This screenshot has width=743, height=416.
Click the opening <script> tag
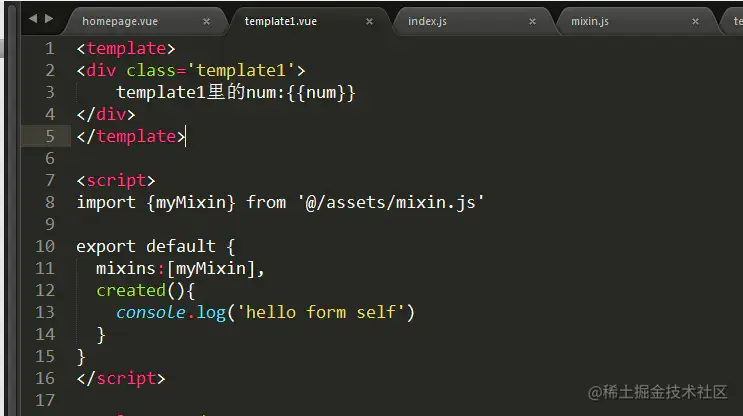point(116,181)
